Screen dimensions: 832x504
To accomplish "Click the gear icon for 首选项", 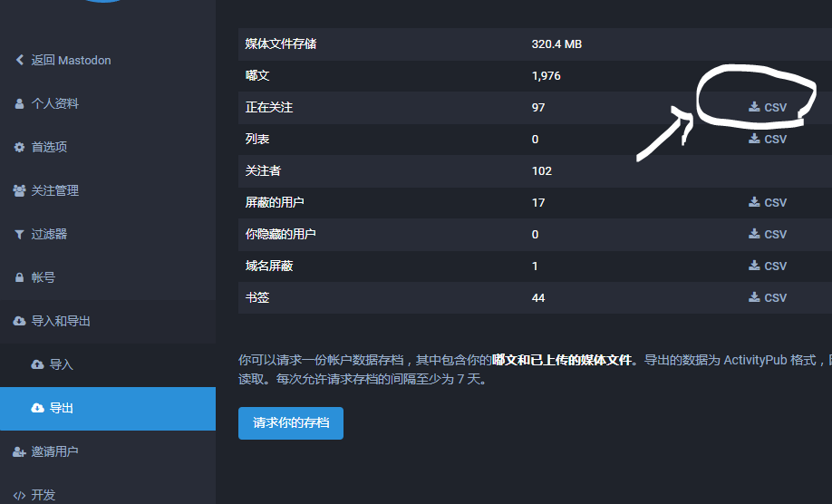I will click(x=19, y=148).
